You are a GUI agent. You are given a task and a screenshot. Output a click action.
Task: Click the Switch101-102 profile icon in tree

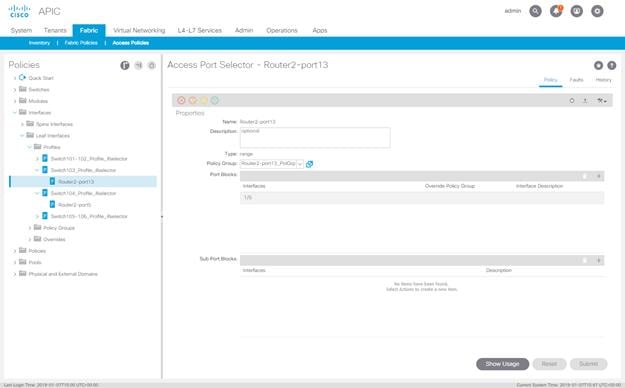(45, 158)
